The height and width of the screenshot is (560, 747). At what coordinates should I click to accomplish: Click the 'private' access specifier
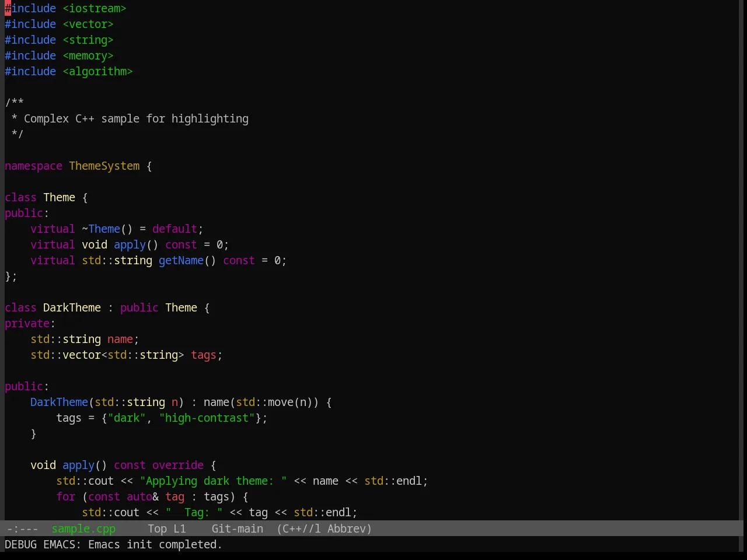(x=27, y=323)
